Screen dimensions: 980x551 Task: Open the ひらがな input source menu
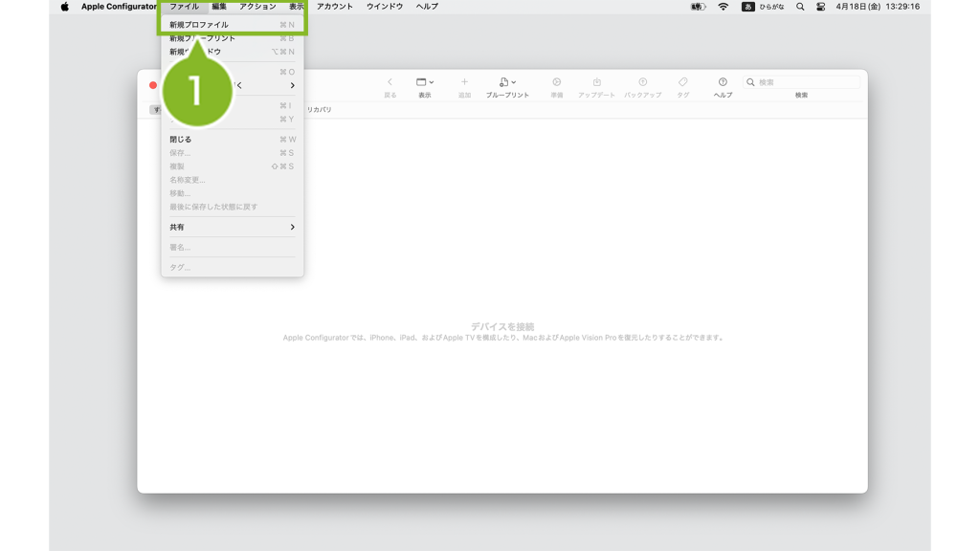(763, 7)
